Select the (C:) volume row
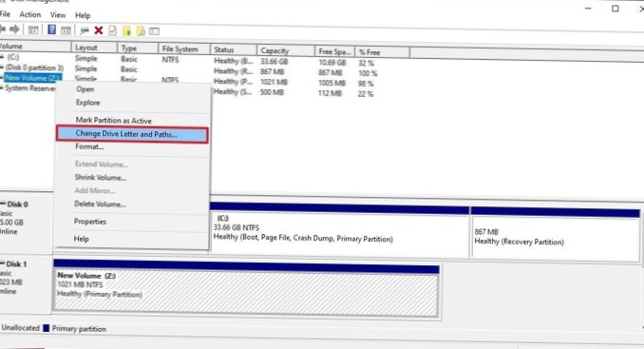This screenshot has height=349, width=644. [12, 57]
